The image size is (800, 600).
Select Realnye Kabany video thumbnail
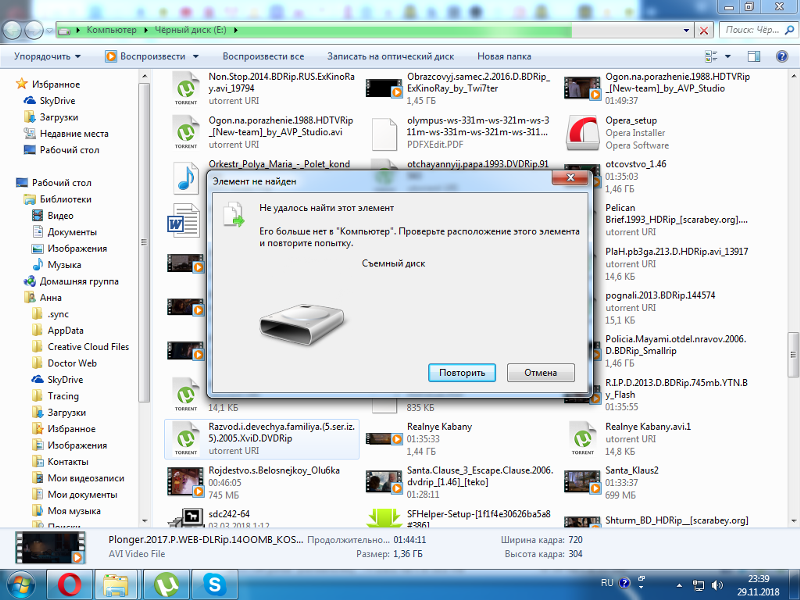[x=384, y=438]
